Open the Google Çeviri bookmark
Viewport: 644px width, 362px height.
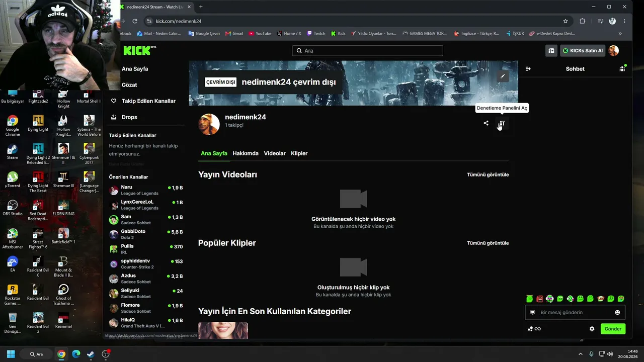204,34
